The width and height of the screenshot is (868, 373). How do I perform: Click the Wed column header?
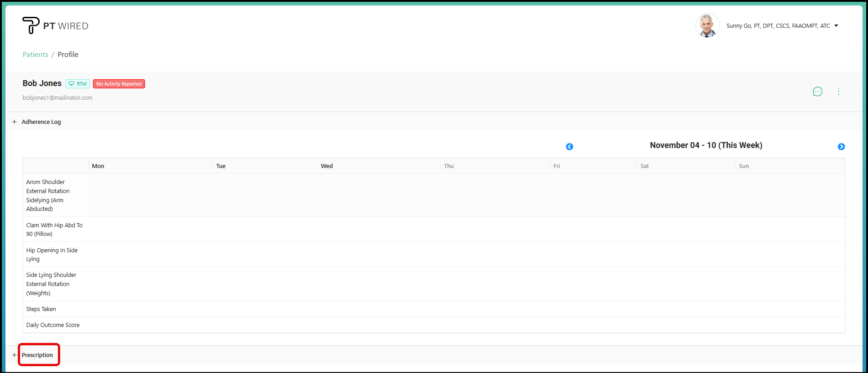pyautogui.click(x=326, y=166)
